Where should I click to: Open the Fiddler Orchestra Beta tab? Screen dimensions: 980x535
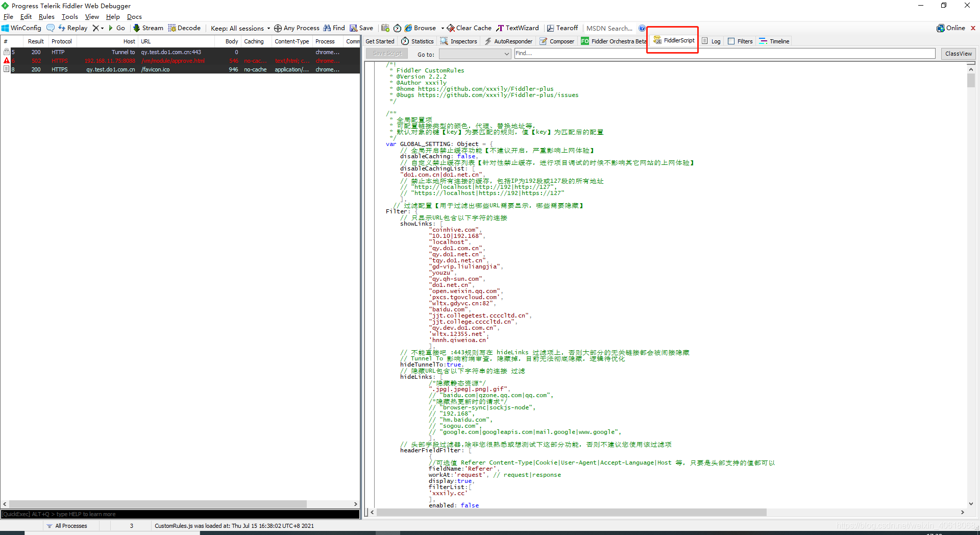tap(614, 41)
